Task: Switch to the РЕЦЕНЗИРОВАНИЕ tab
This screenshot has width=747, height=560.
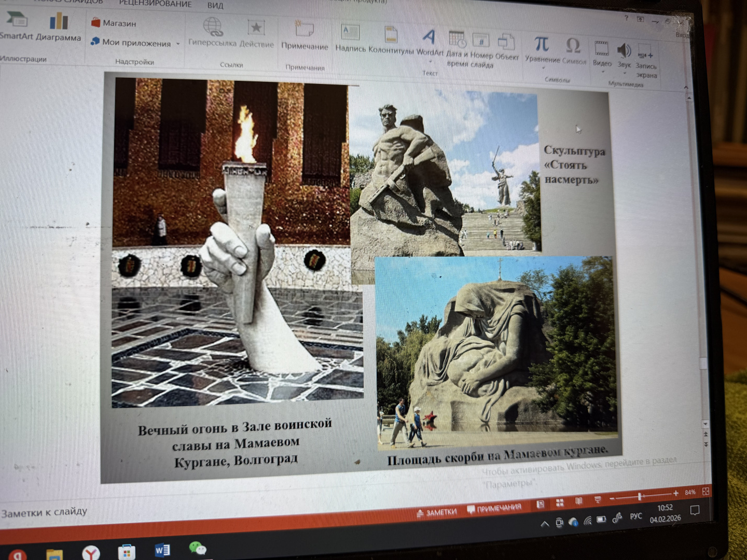Action: click(155, 4)
